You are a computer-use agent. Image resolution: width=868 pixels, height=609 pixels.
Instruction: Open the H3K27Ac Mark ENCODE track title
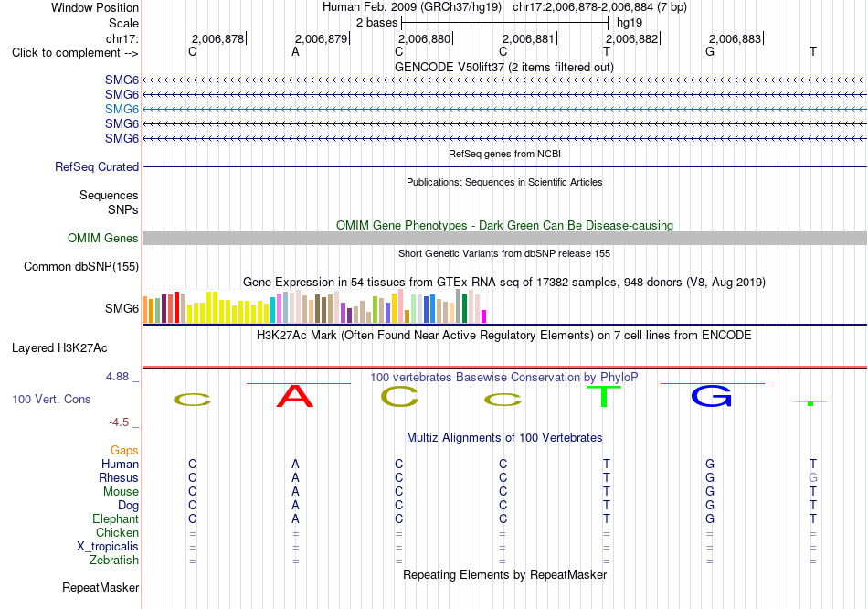click(504, 336)
